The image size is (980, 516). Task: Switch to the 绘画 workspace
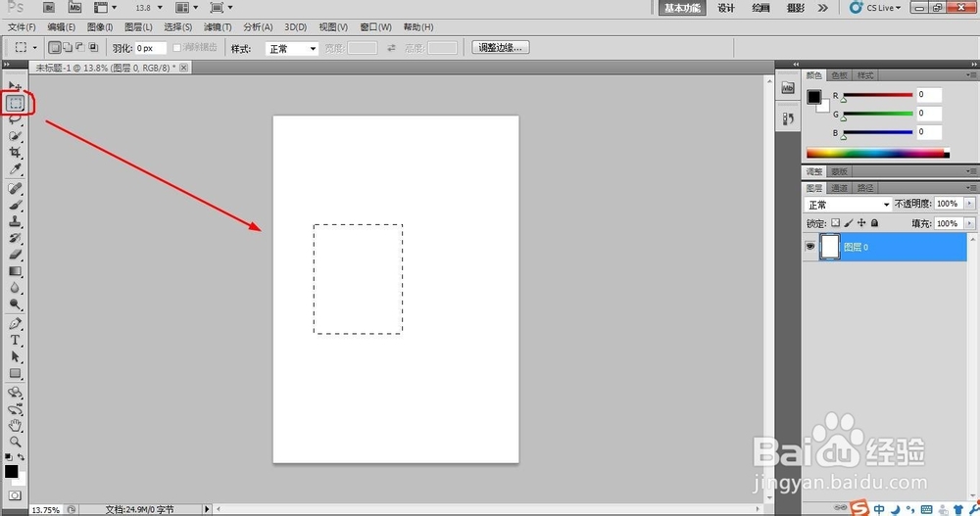tap(760, 8)
